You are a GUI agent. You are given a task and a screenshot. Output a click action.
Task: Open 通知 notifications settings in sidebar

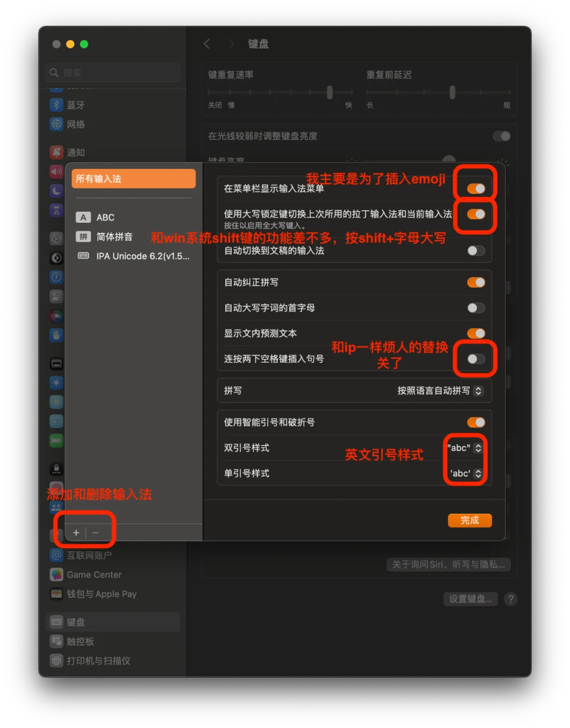point(67,152)
